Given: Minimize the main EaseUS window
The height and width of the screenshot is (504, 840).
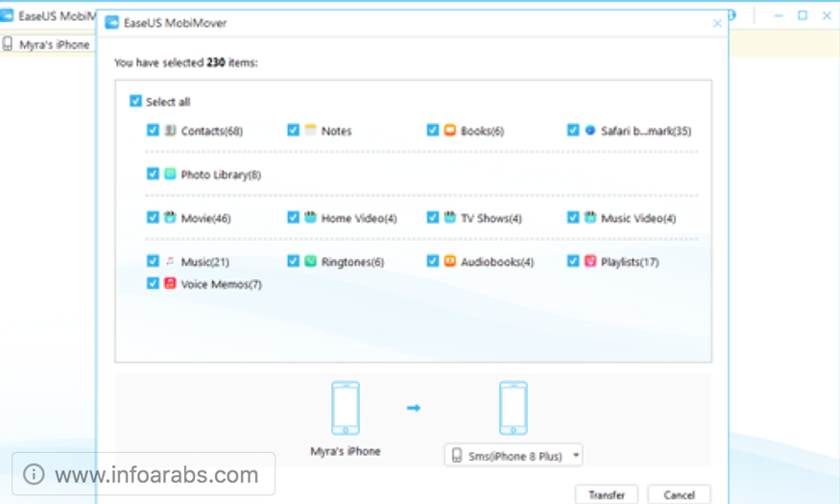Looking at the screenshot, I should coord(779,15).
